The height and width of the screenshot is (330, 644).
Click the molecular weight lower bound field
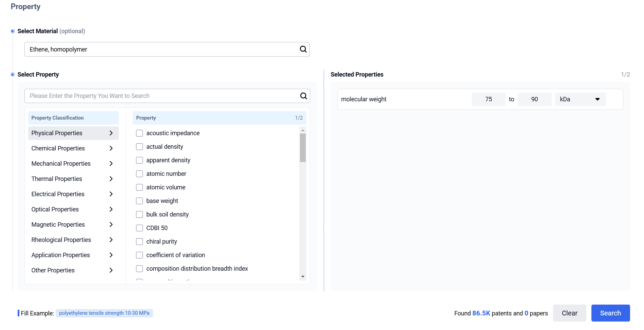(x=488, y=99)
